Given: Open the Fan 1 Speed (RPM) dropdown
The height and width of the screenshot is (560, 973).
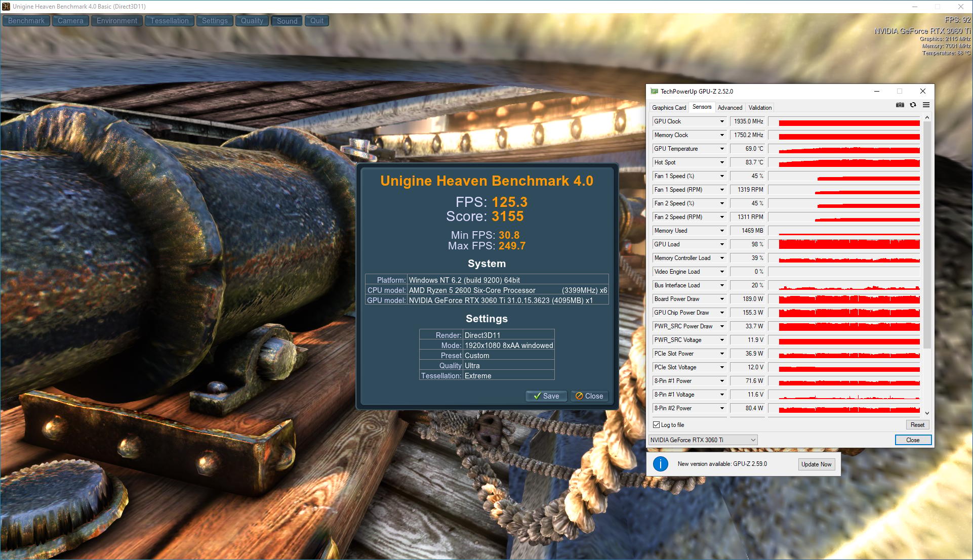Looking at the screenshot, I should point(722,190).
